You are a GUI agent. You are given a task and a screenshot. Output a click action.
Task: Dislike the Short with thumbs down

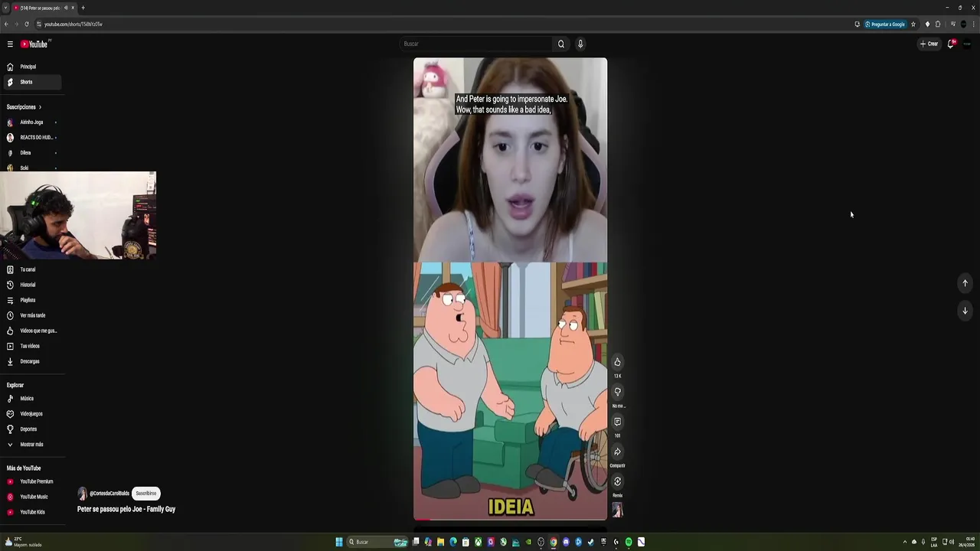pyautogui.click(x=617, y=392)
